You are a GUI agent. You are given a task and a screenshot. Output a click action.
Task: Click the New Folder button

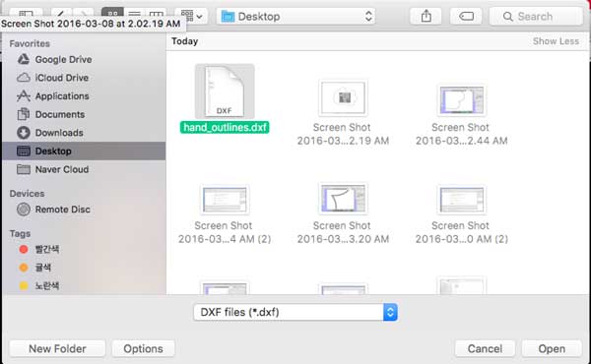coord(57,348)
